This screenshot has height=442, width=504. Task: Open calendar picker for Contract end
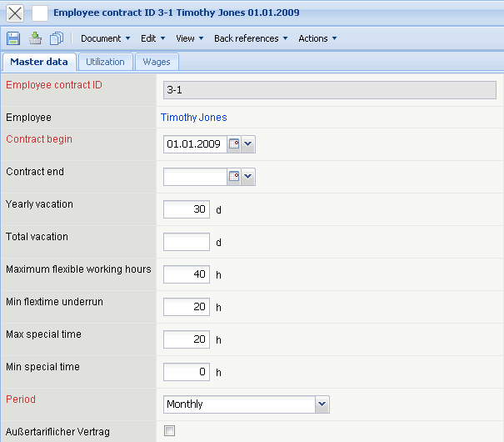coord(234,177)
